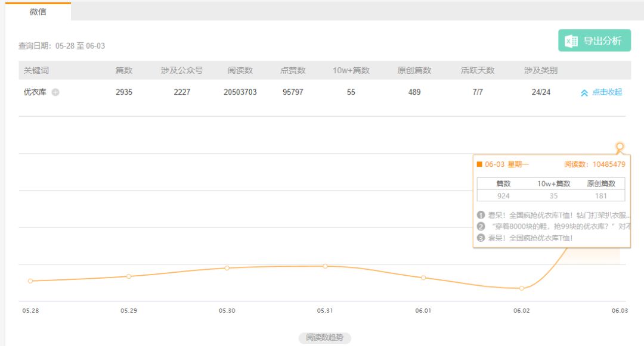The image size is (644, 346).
Task: Click the tooltip 阅读数: 10485479 value
Action: 595,164
